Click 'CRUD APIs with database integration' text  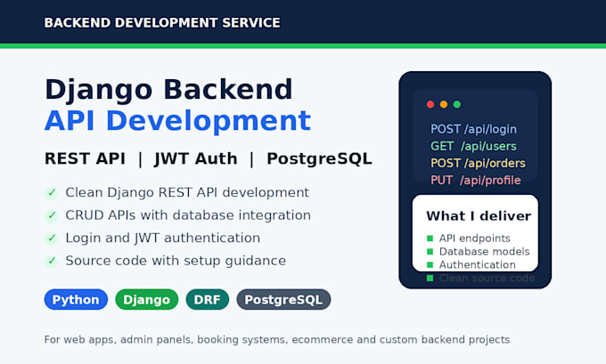(188, 215)
